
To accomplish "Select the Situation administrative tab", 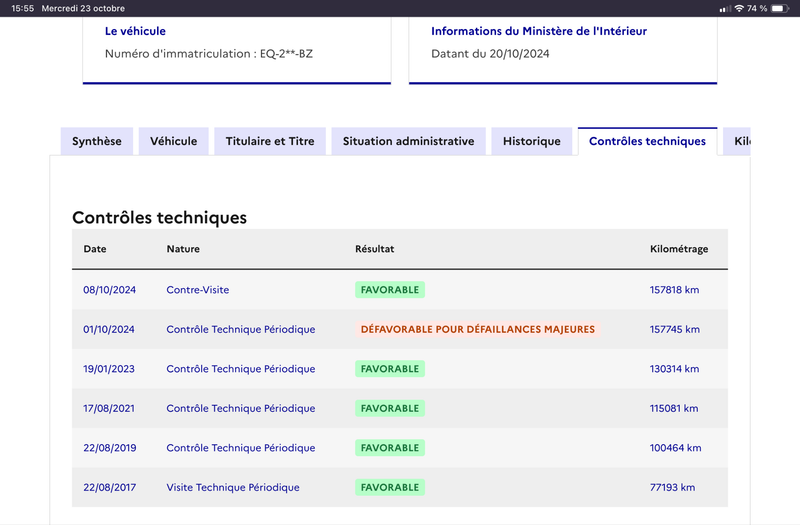I will (408, 141).
